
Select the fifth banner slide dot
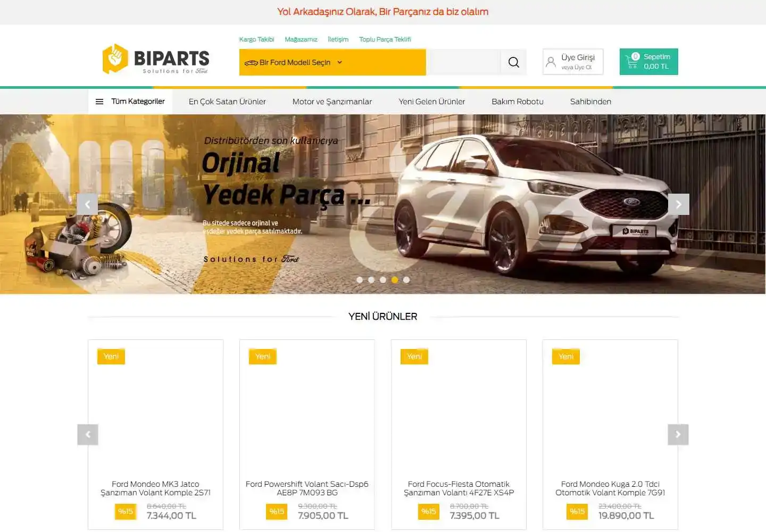click(x=406, y=280)
